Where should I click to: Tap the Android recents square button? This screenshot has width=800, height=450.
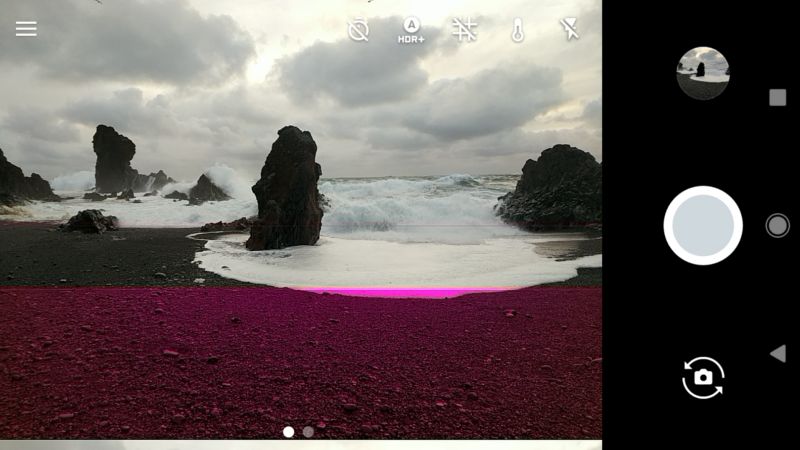coord(778,97)
